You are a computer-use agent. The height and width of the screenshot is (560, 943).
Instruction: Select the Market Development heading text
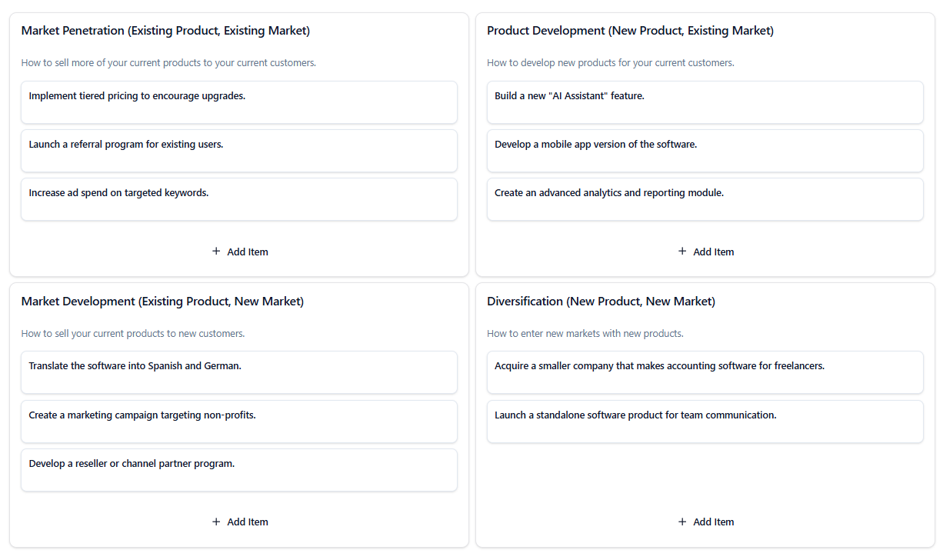coord(162,302)
